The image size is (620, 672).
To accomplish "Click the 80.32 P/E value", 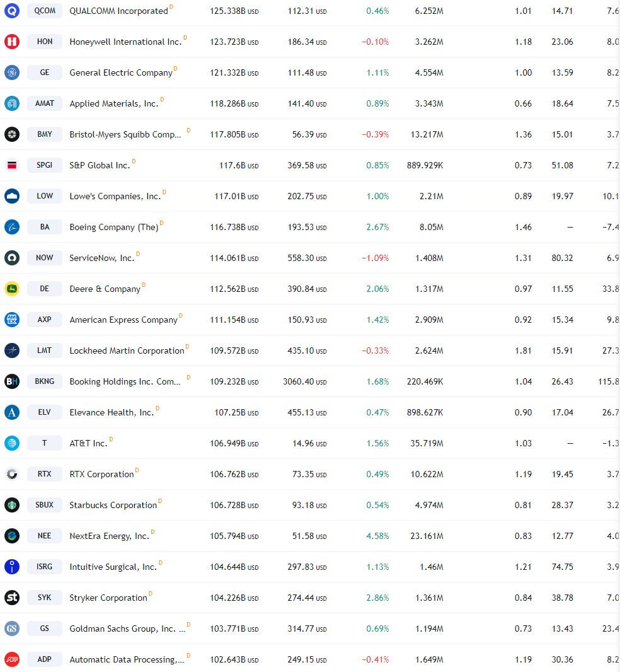I will [562, 258].
